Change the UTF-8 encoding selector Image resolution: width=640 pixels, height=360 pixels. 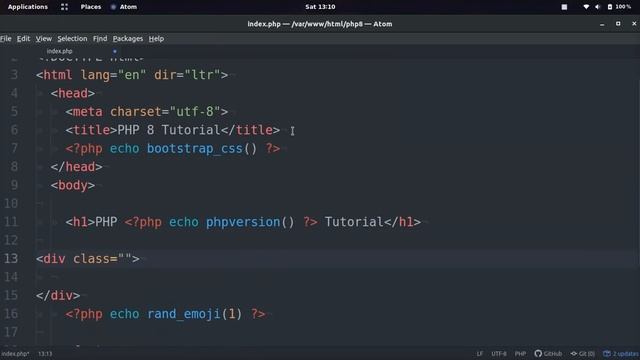pyautogui.click(x=499, y=353)
